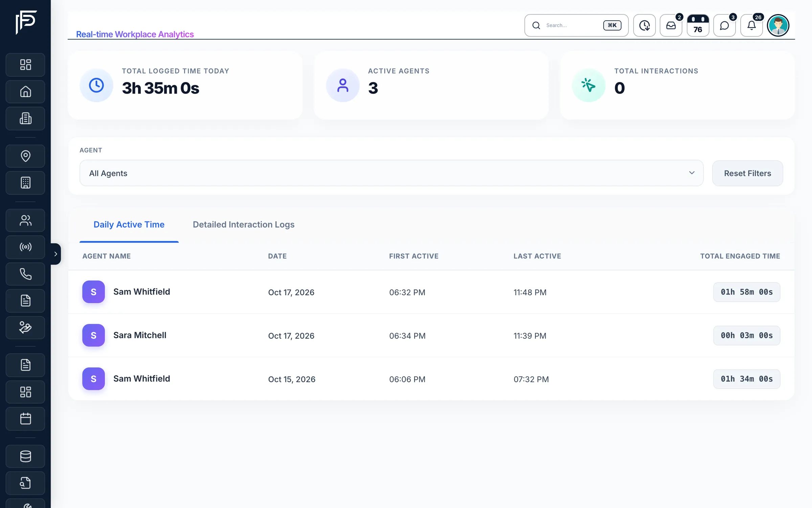Click the Reset Filters button

tap(747, 173)
